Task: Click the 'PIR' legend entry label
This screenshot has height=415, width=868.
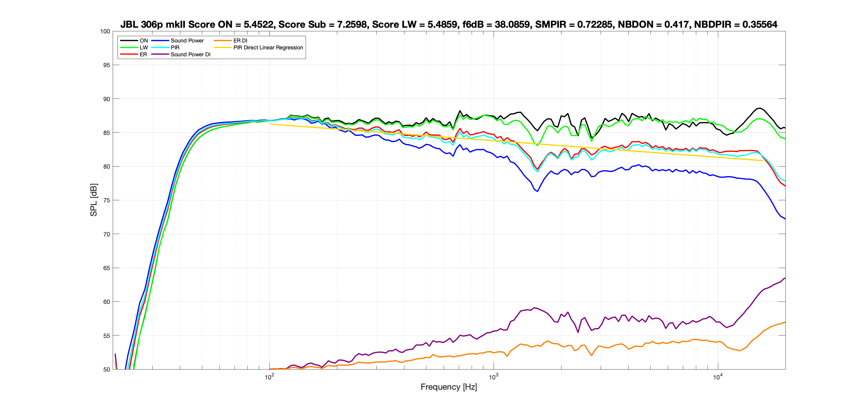Action: coord(175,48)
